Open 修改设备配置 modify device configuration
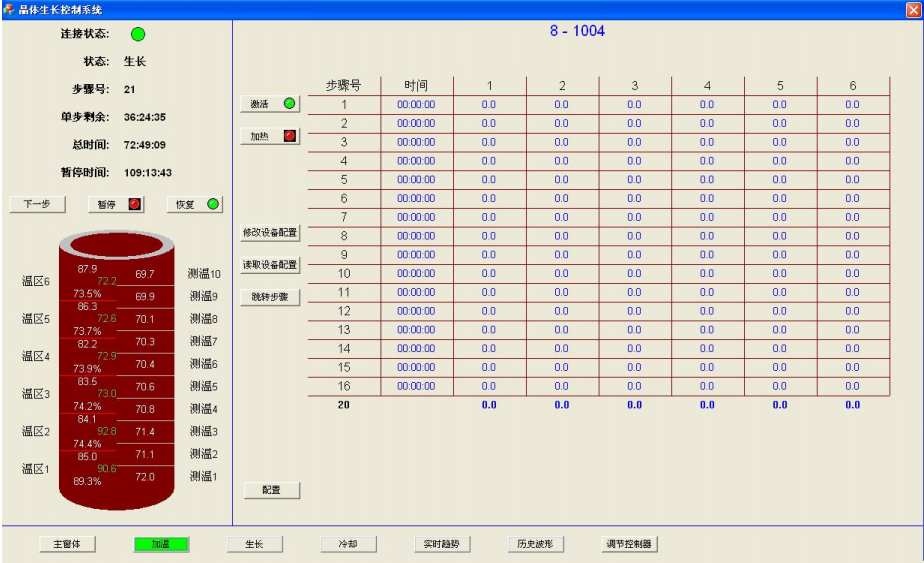The width and height of the screenshot is (924, 563). [x=270, y=233]
